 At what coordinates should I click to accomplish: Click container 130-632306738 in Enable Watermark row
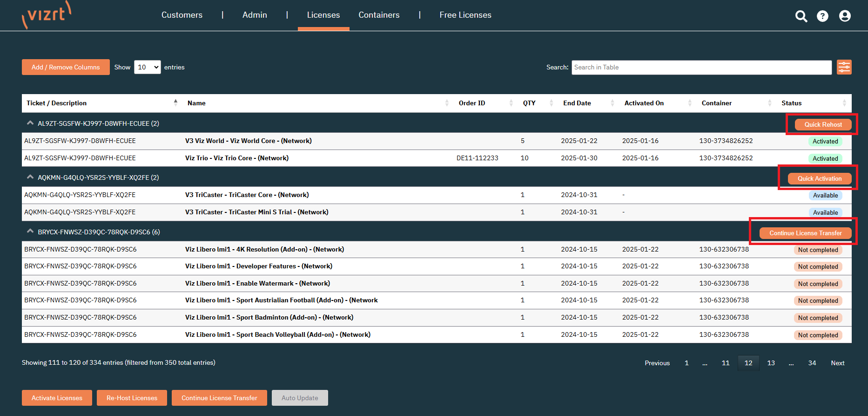pyautogui.click(x=724, y=283)
